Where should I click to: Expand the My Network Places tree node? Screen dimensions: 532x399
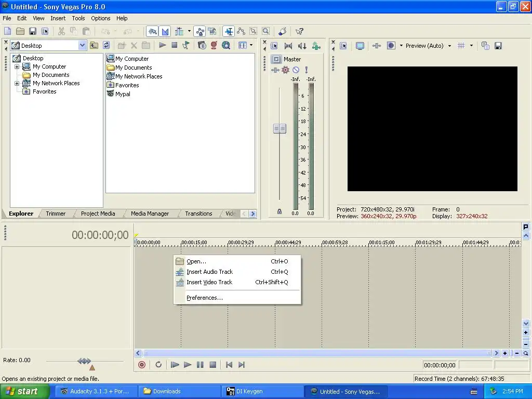(x=17, y=84)
